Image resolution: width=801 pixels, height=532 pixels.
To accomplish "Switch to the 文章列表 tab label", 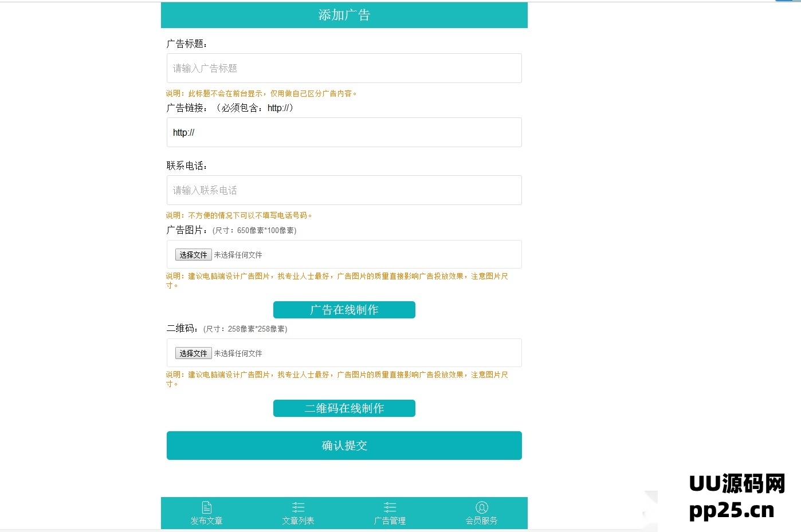I will (298, 521).
